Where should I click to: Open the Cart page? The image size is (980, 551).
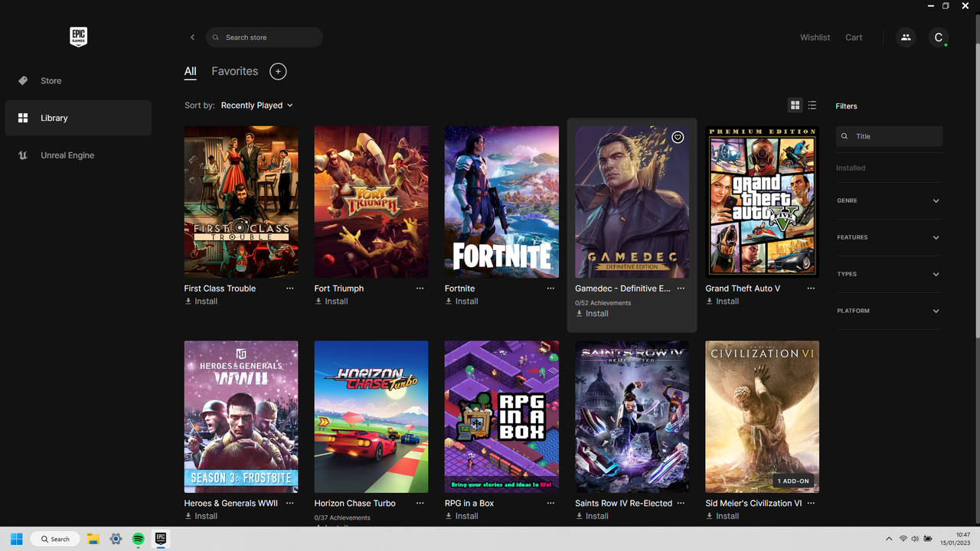(x=854, y=37)
